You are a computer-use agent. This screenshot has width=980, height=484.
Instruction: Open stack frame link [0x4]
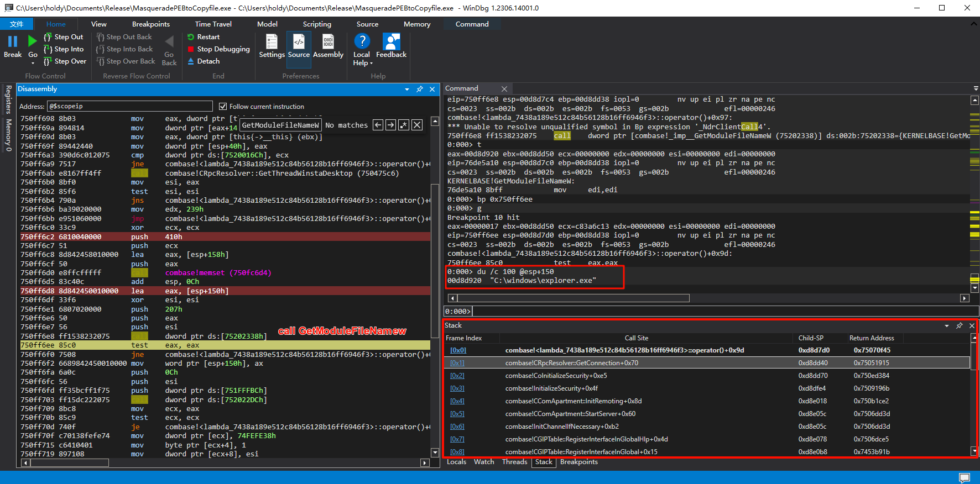coord(457,401)
